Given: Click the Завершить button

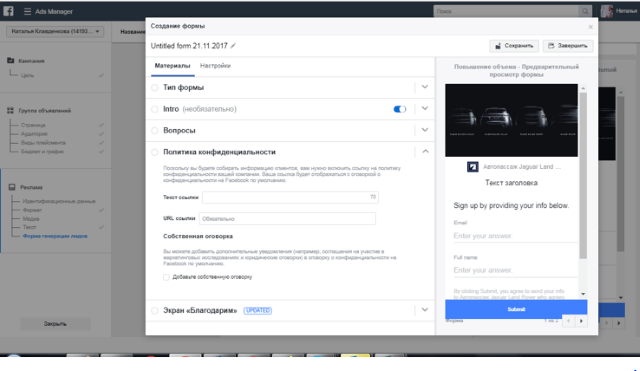Looking at the screenshot, I should coord(567,46).
